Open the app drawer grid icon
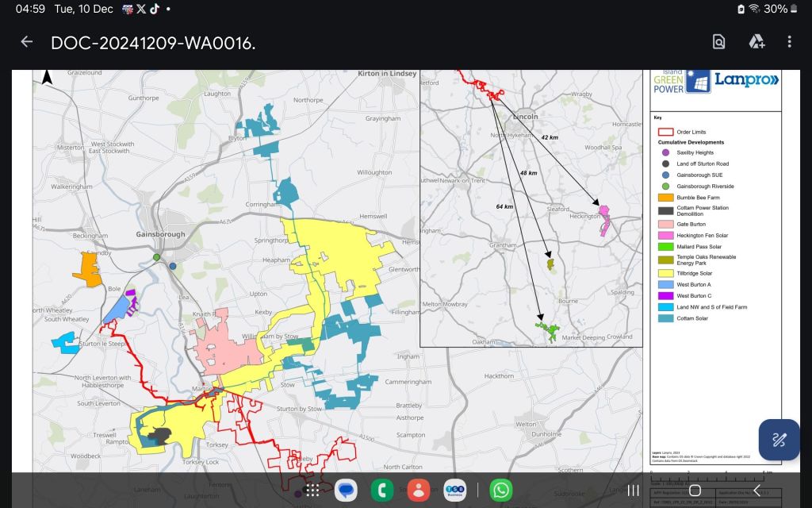The width and height of the screenshot is (812, 508). [x=312, y=490]
